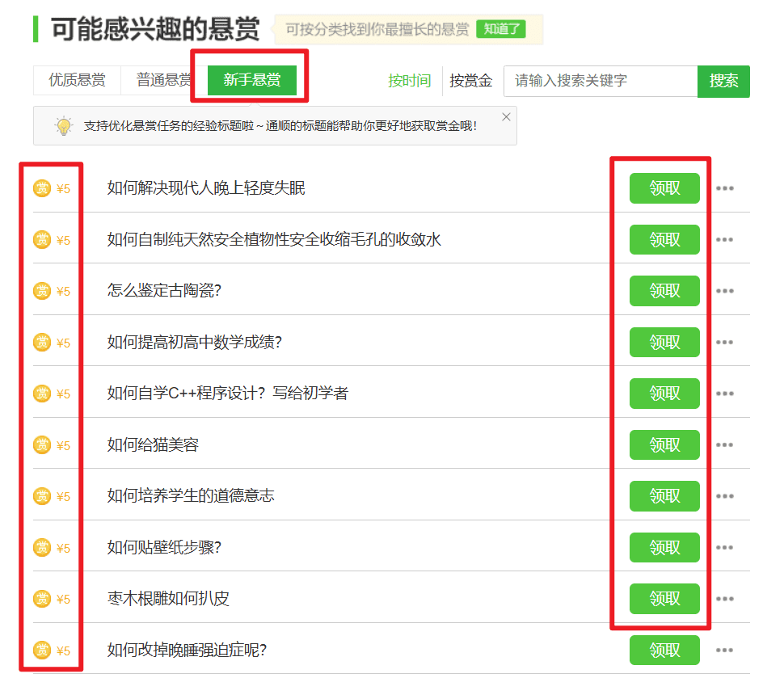Click the lightbulb tip icon in the notice
784x678 pixels.
pos(64,126)
